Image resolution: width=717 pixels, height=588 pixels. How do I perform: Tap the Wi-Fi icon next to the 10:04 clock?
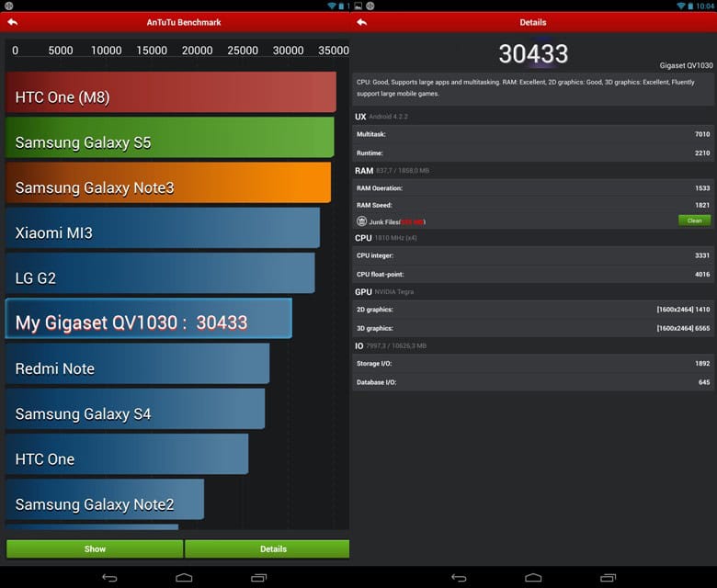coord(681,6)
